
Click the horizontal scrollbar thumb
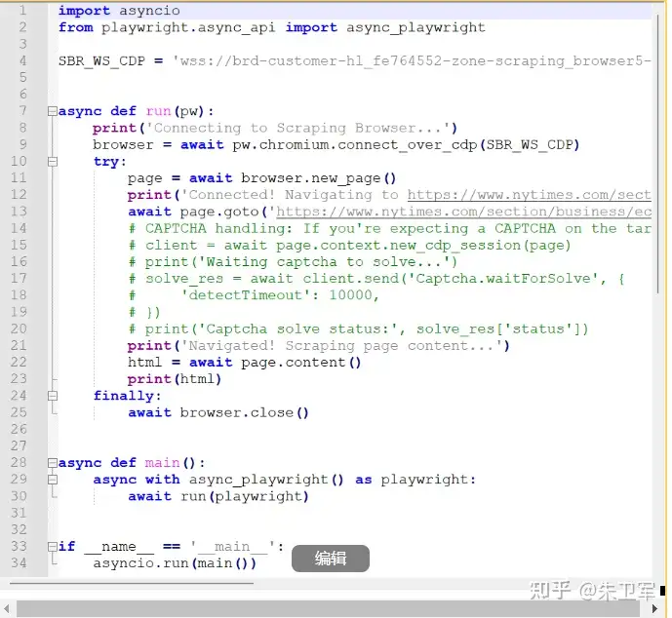pos(329,608)
